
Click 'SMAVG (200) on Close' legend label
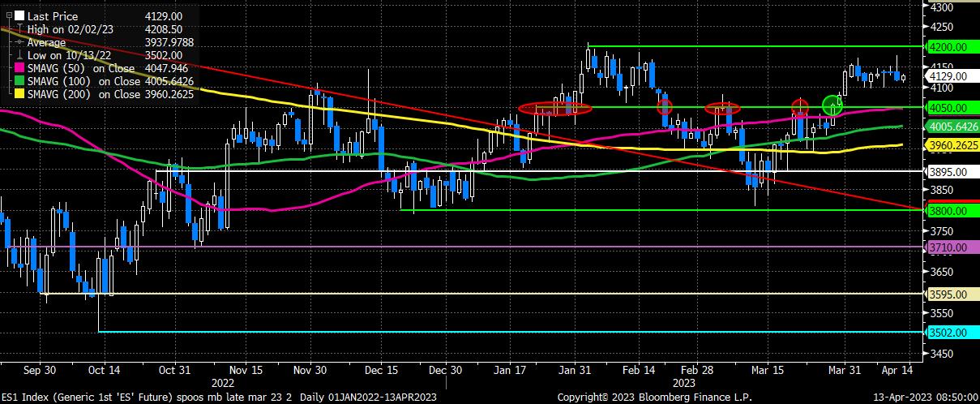(83, 95)
